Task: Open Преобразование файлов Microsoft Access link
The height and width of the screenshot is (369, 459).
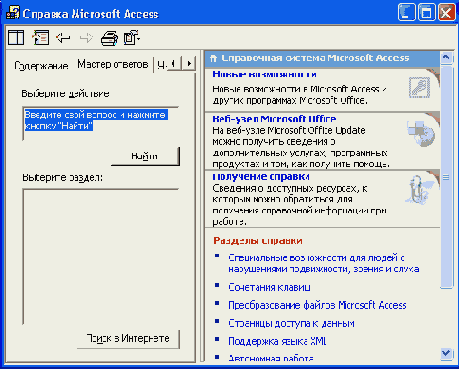Action: [317, 305]
